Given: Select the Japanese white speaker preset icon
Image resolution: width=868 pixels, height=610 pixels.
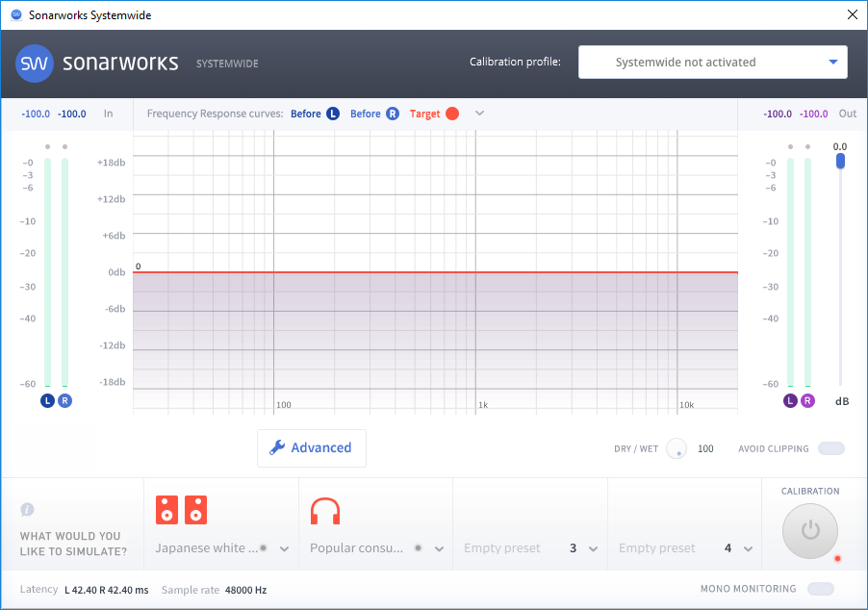Looking at the screenshot, I should [181, 510].
